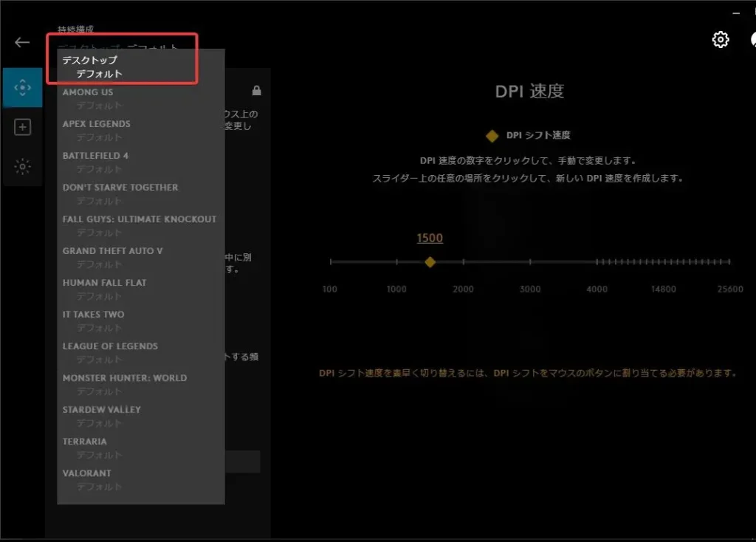Image resolution: width=756 pixels, height=542 pixels.
Task: Click the DPI 速度 heading
Action: pos(529,91)
